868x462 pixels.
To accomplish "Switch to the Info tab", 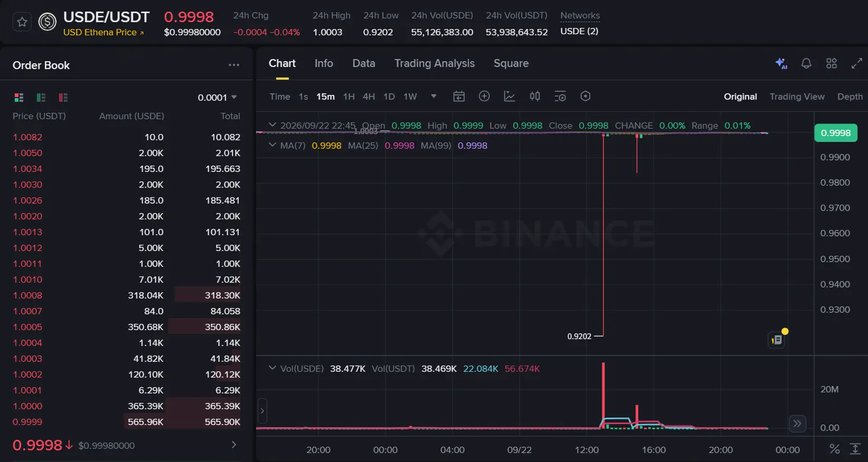I will coord(324,63).
